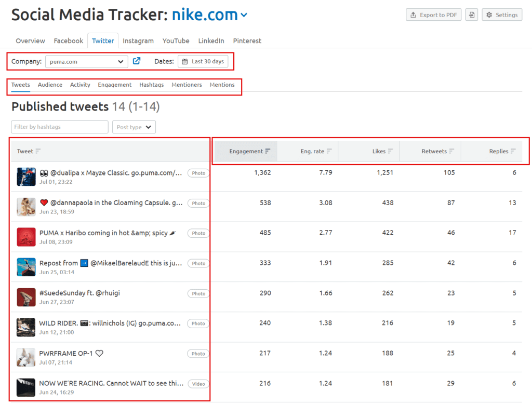Click Photo tag on PUMA x Haribo tweet
Image resolution: width=532 pixels, height=405 pixels.
tap(198, 233)
